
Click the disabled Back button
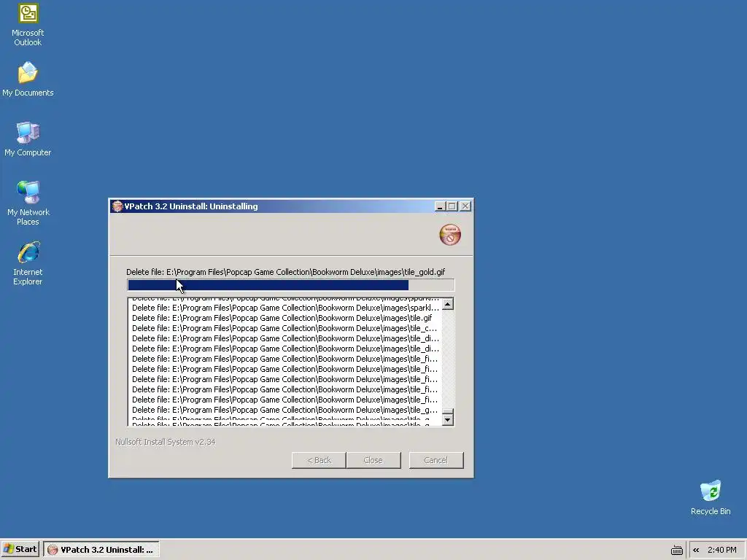319,460
